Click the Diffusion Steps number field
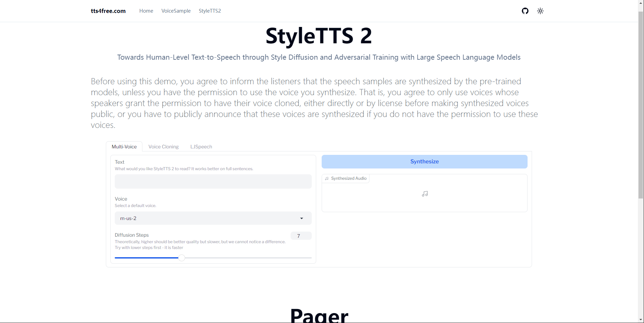This screenshot has width=644, height=323. click(301, 236)
